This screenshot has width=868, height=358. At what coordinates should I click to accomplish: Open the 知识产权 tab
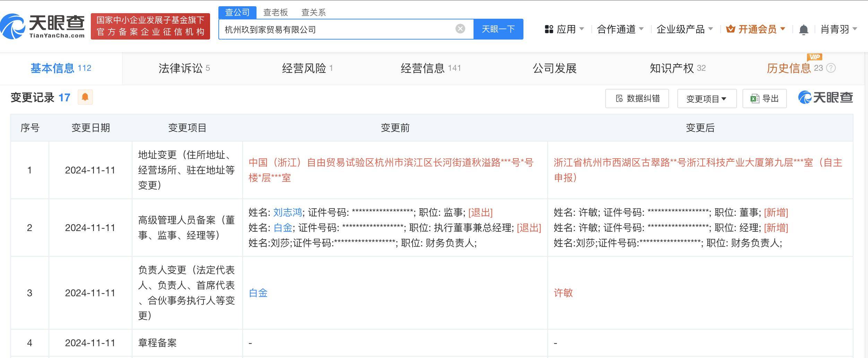[x=677, y=68]
